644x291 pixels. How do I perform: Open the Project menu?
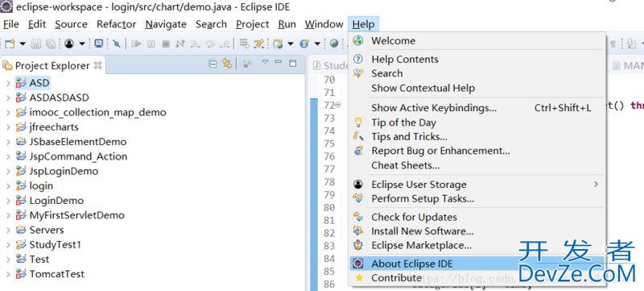[x=252, y=24]
